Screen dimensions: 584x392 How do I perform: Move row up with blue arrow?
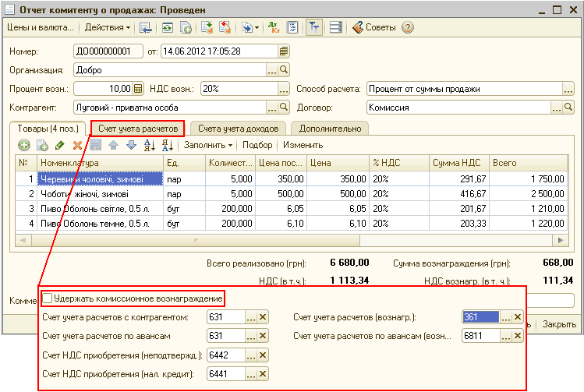(113, 145)
